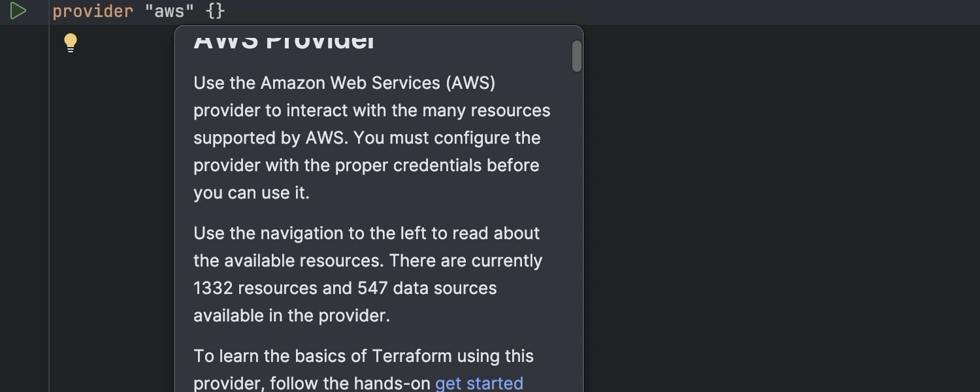Click the "aws" string in code
980x392 pixels.
[x=169, y=12]
